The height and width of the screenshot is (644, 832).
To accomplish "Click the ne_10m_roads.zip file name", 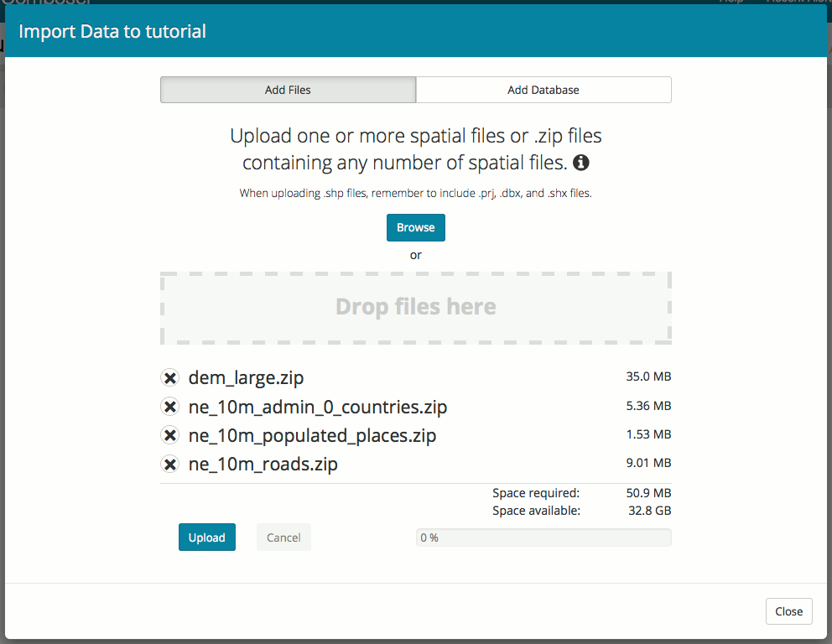I will (263, 464).
